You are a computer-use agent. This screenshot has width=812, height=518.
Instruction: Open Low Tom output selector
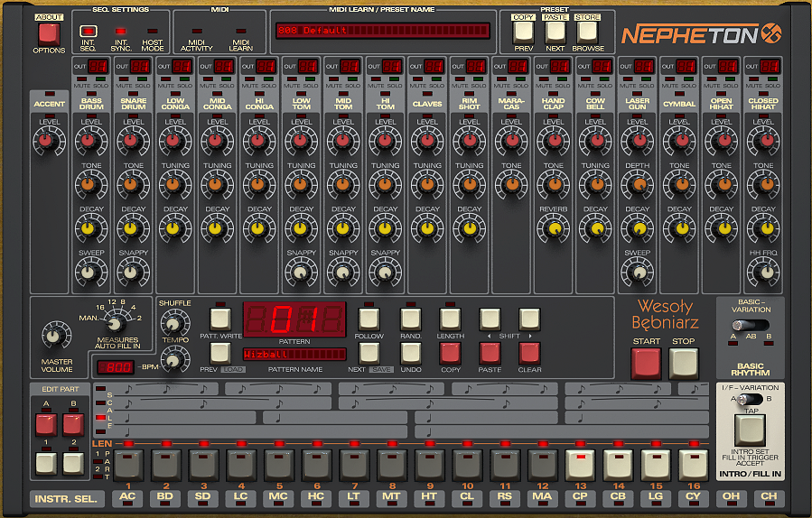tap(307, 66)
